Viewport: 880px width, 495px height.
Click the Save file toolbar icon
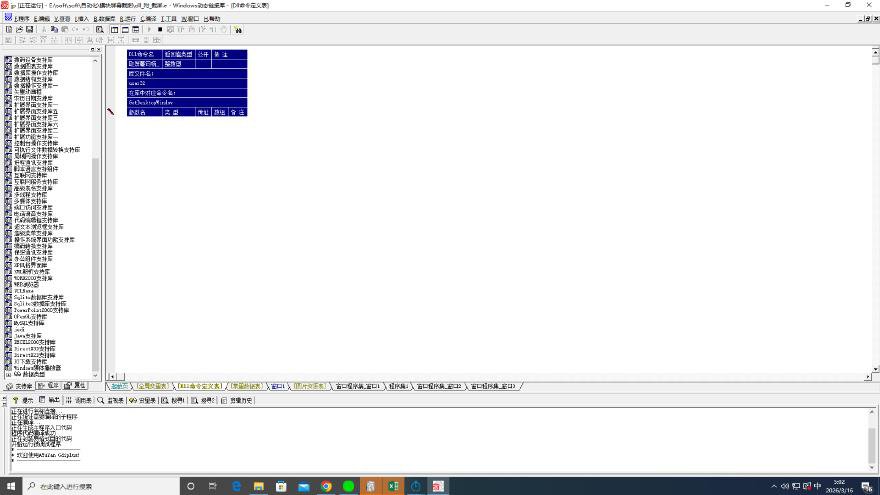point(28,30)
